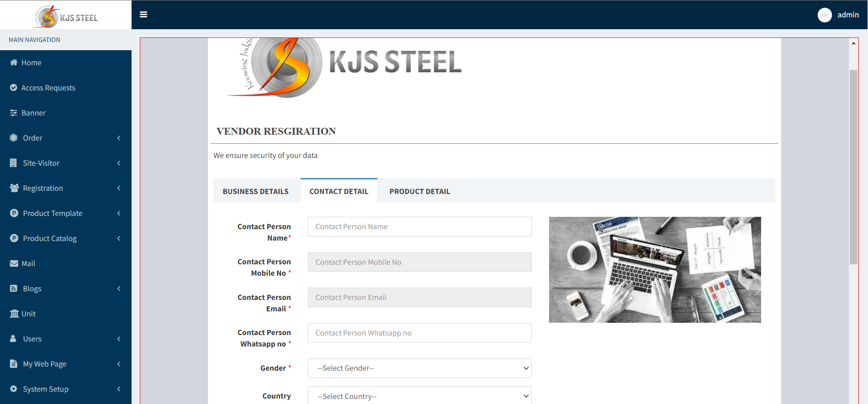Click the scrollbar up arrow

pyautogui.click(x=853, y=43)
